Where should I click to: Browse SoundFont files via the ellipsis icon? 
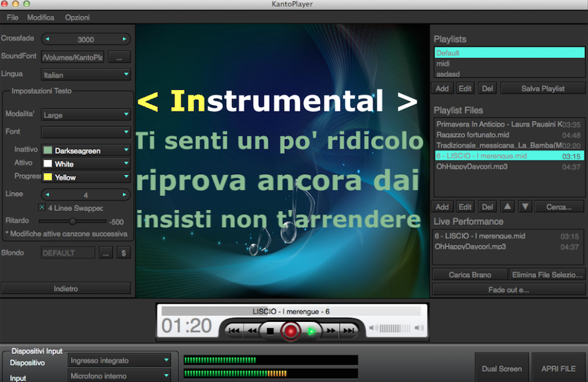[x=118, y=56]
